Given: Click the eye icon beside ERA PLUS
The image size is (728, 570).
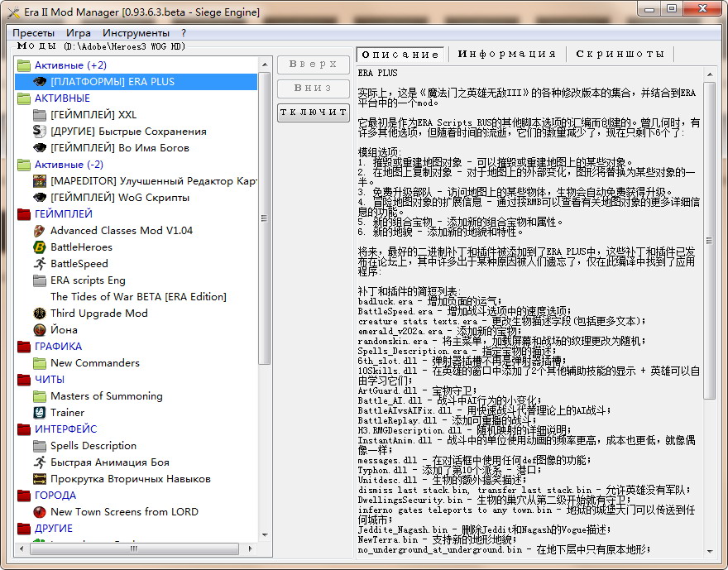Looking at the screenshot, I should tap(40, 82).
